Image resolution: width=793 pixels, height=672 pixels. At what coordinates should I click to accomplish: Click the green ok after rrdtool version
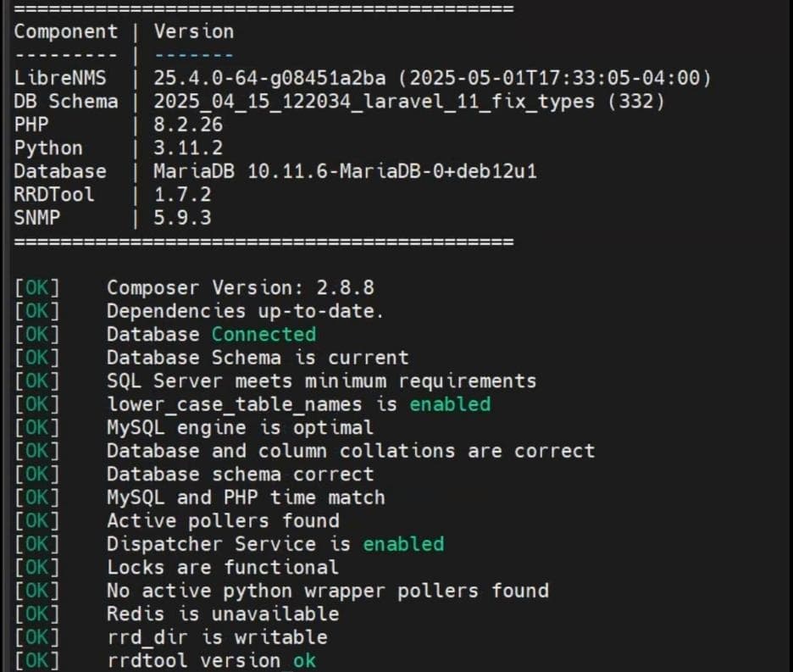click(304, 660)
